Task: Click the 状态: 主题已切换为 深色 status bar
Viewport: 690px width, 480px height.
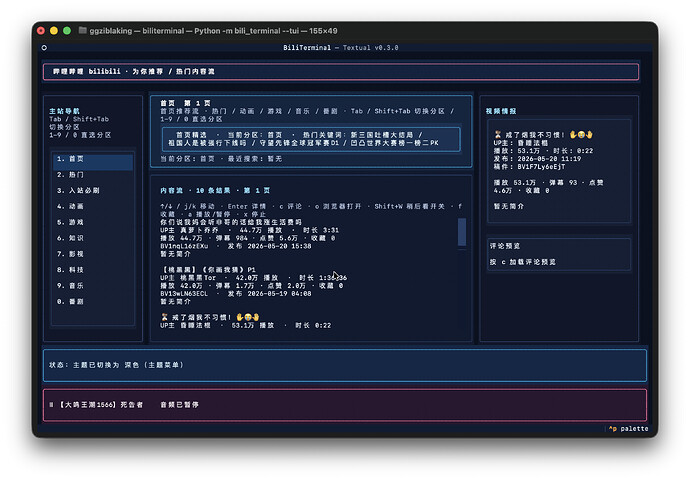Action: click(345, 365)
